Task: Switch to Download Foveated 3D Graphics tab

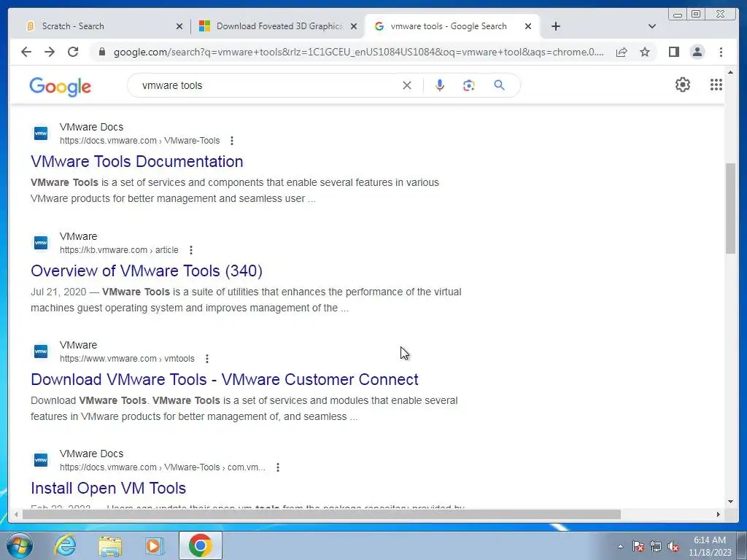Action: tap(279, 26)
